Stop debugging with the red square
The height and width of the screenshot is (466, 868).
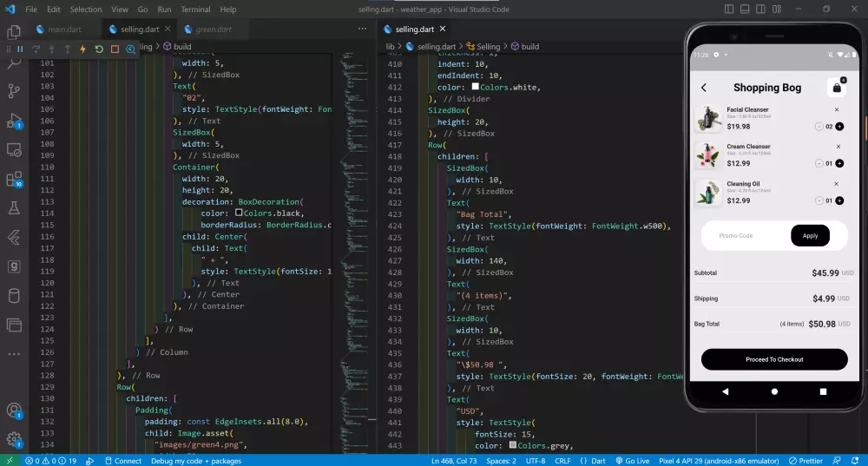tap(115, 49)
